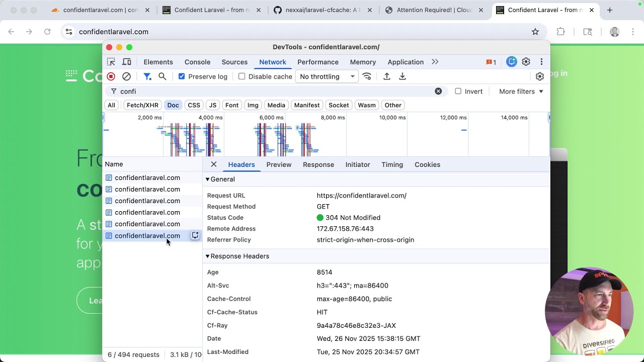Click the import HAR upload icon
This screenshot has height=362, width=644.
pyautogui.click(x=387, y=76)
